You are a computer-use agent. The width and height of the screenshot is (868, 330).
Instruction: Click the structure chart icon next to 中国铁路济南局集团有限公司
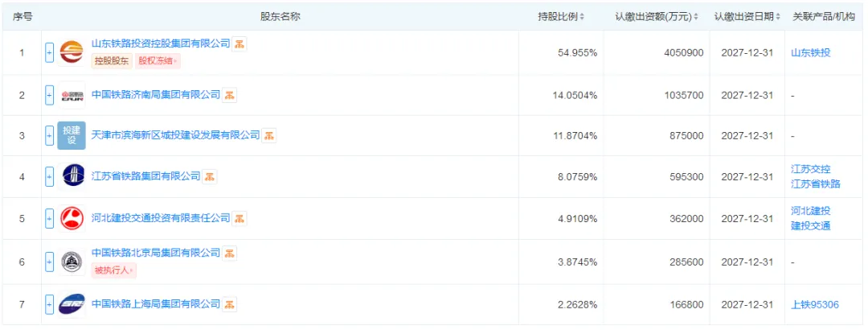point(229,96)
